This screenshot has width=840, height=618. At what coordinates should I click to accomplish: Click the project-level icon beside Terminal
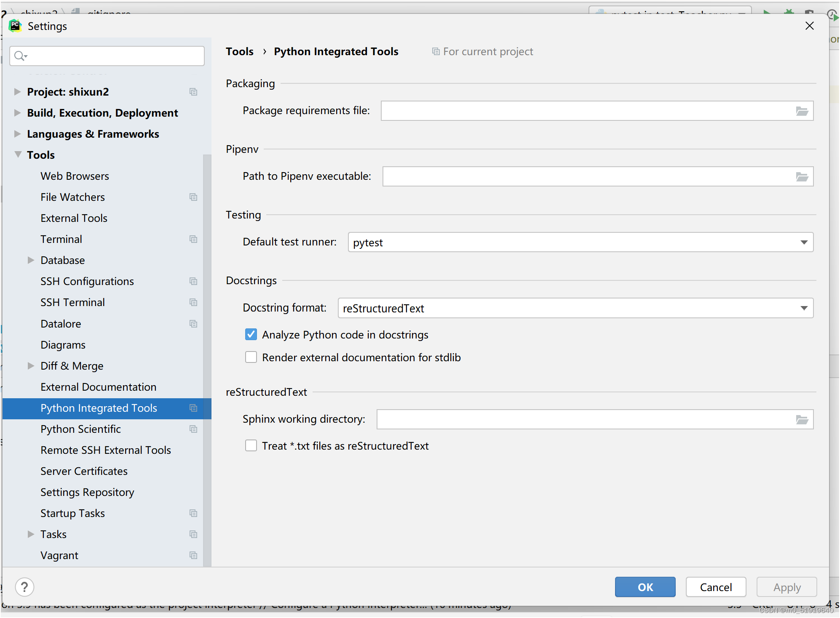193,239
